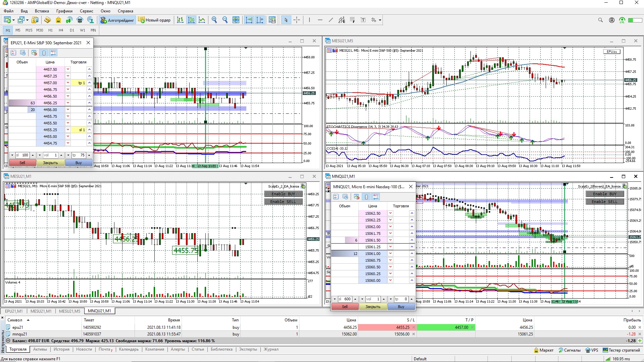Switch to candlestick chart type icon

[x=191, y=20]
